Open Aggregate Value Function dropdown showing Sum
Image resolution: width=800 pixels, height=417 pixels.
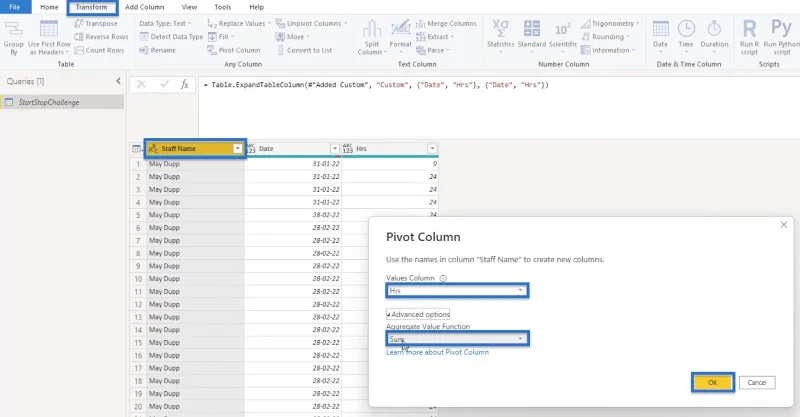457,338
